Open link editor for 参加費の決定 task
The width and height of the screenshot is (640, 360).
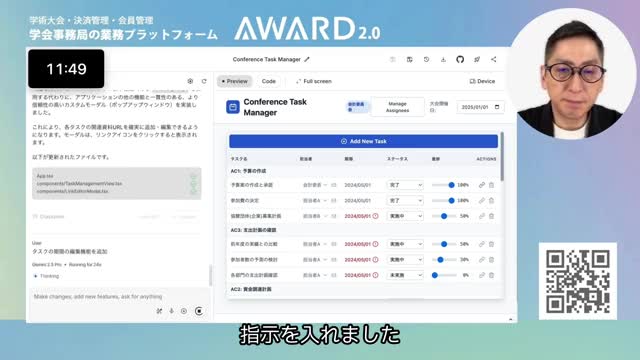(482, 200)
